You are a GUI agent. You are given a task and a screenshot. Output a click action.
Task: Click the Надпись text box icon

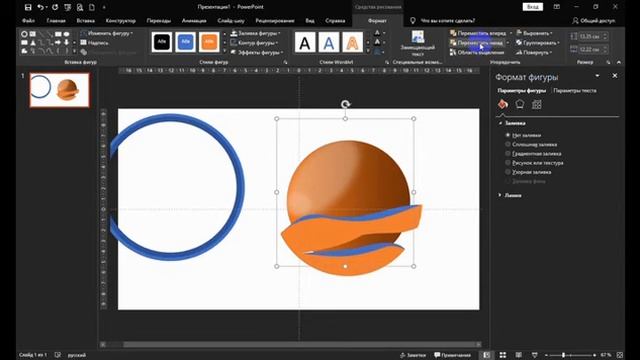coord(84,42)
